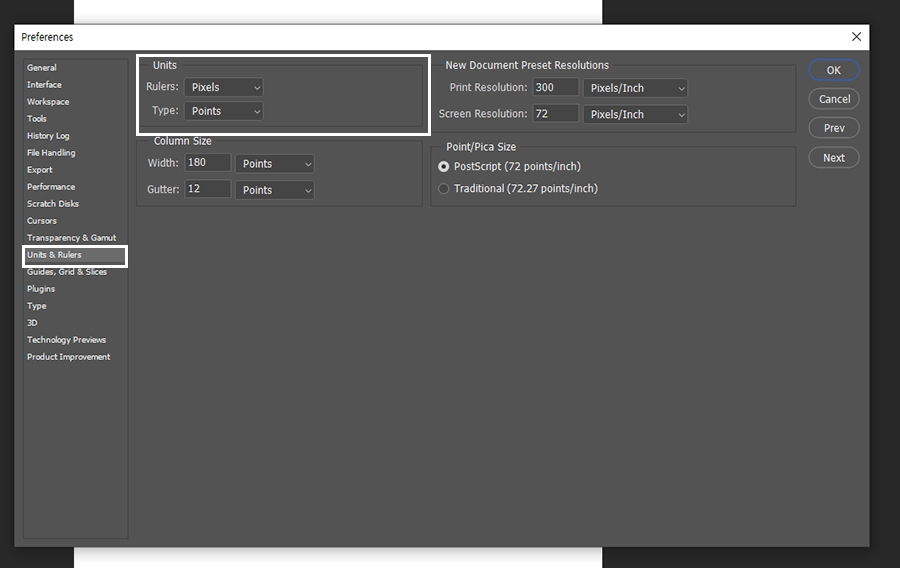Click the Print Resolution value field

pyautogui.click(x=556, y=87)
